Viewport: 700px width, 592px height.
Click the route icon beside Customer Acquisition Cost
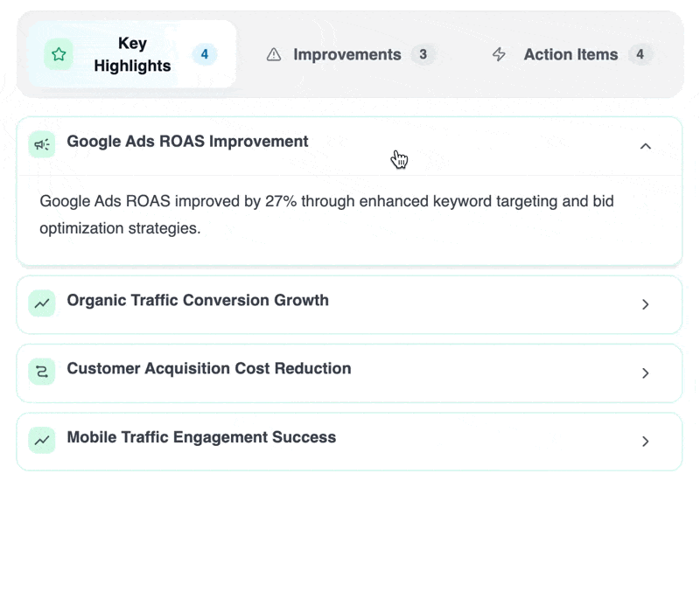click(x=42, y=372)
